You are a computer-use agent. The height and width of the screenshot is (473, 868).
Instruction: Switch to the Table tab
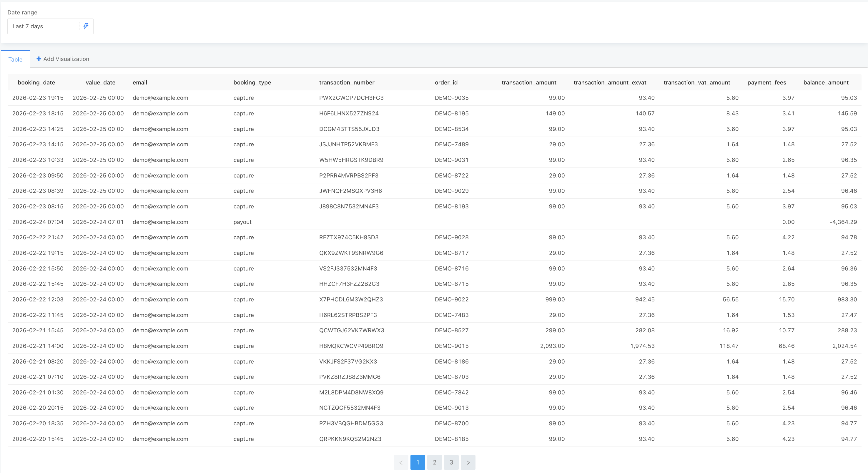coord(15,59)
